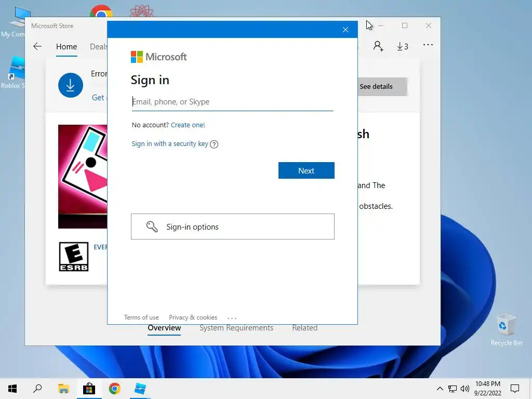
Task: Click the Geometry Dash game thumbnail
Action: pos(83,177)
